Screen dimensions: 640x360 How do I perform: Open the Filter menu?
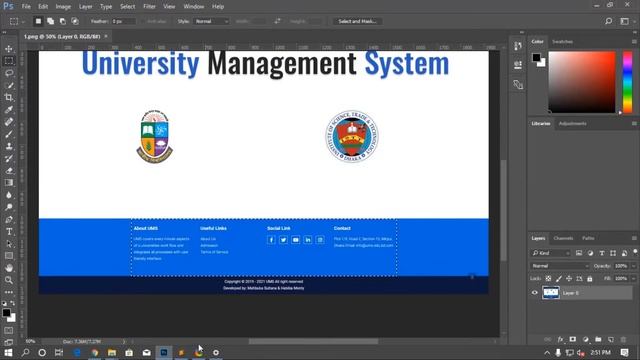[x=149, y=7]
